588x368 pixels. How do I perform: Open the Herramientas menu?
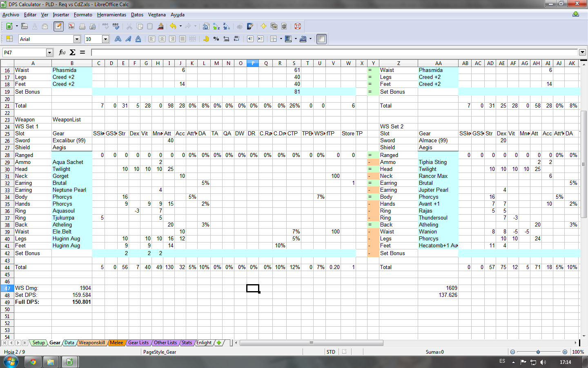[111, 15]
